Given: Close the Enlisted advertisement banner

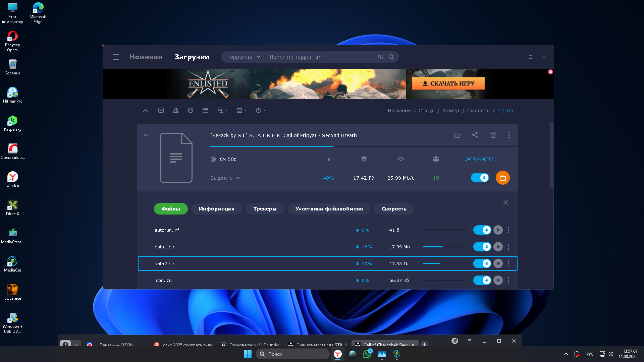Looking at the screenshot, I should click(550, 72).
